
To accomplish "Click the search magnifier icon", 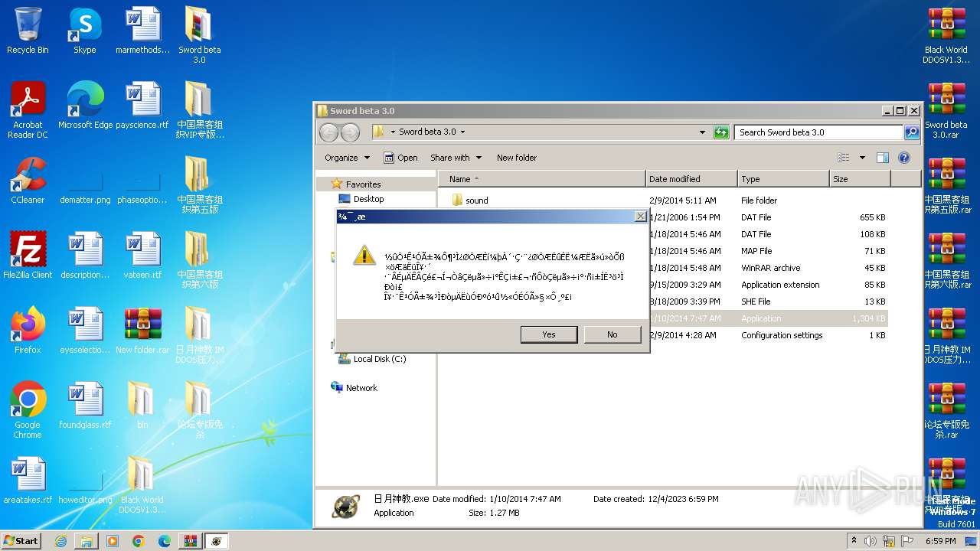I will pos(912,132).
